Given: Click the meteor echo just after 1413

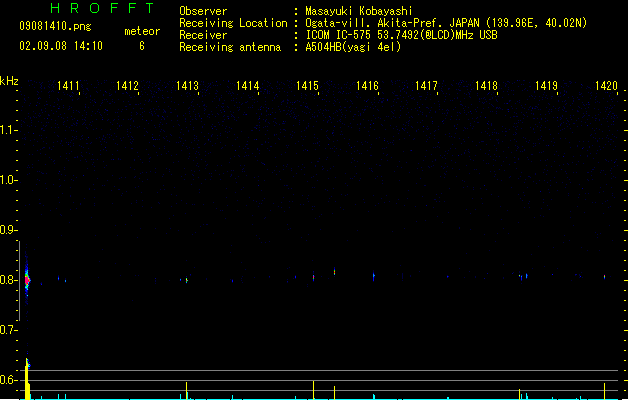Looking at the screenshot, I should (x=187, y=280).
